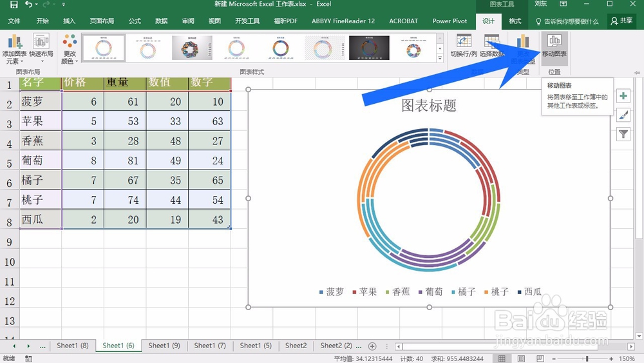Open the Quick Layout gallery
The height and width of the screenshot is (363, 644).
coord(41,49)
